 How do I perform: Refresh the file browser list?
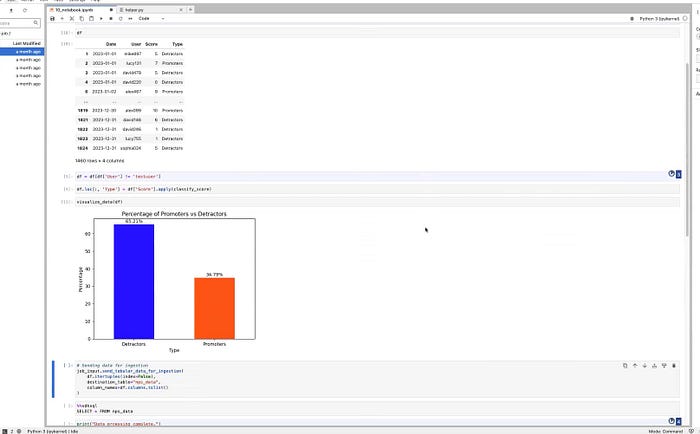pyautogui.click(x=25, y=10)
